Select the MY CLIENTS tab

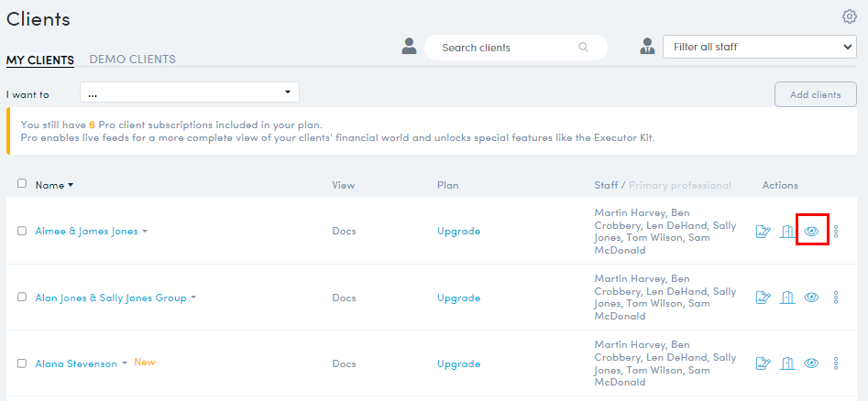click(x=39, y=60)
